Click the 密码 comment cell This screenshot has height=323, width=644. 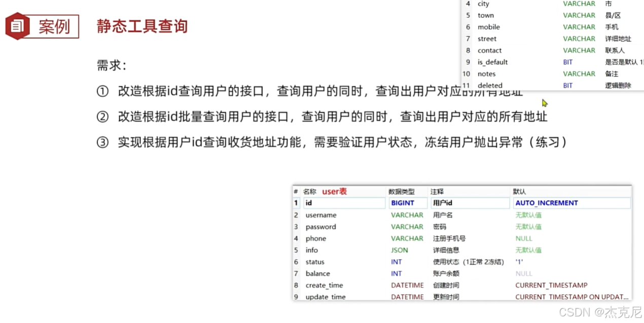440,227
